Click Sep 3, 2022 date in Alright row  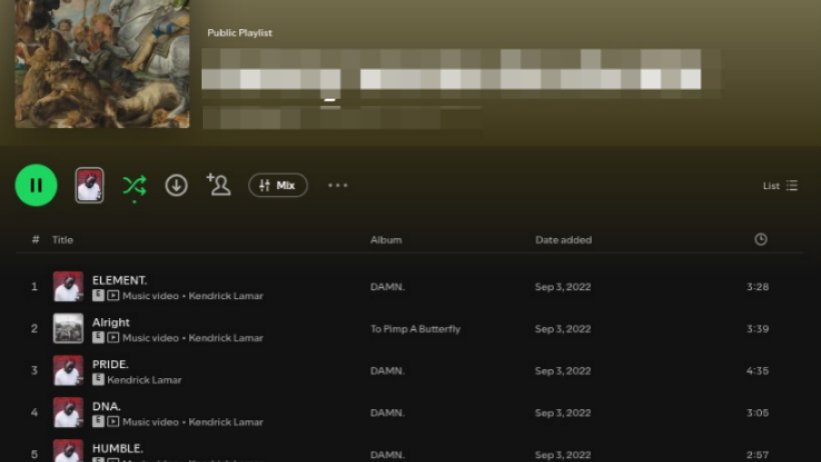(563, 329)
